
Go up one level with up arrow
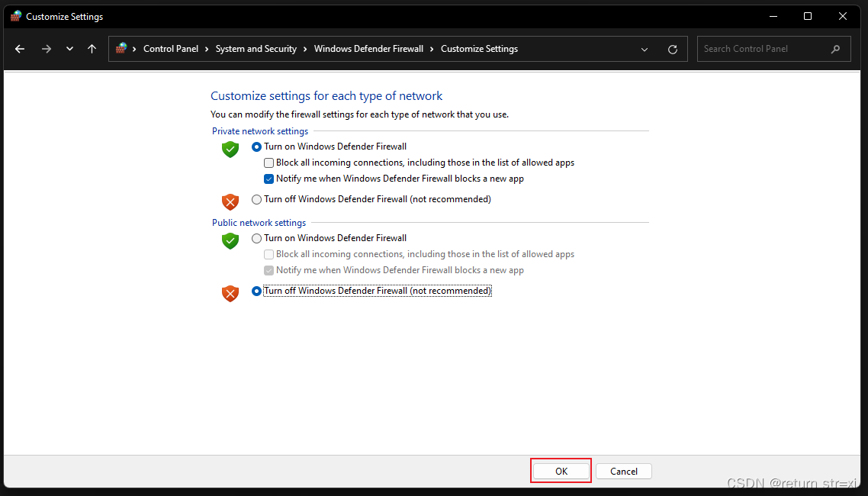point(92,49)
